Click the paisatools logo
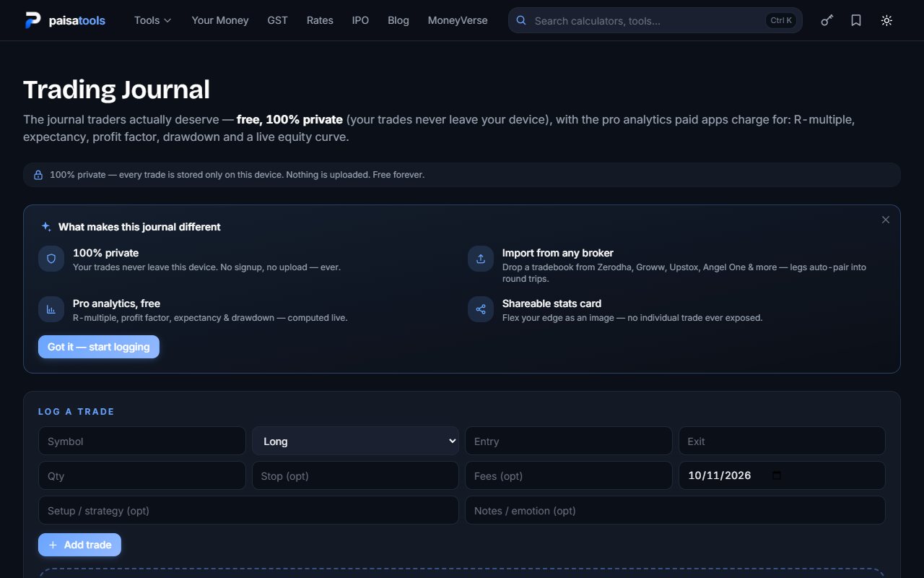The height and width of the screenshot is (578, 924). coord(65,20)
